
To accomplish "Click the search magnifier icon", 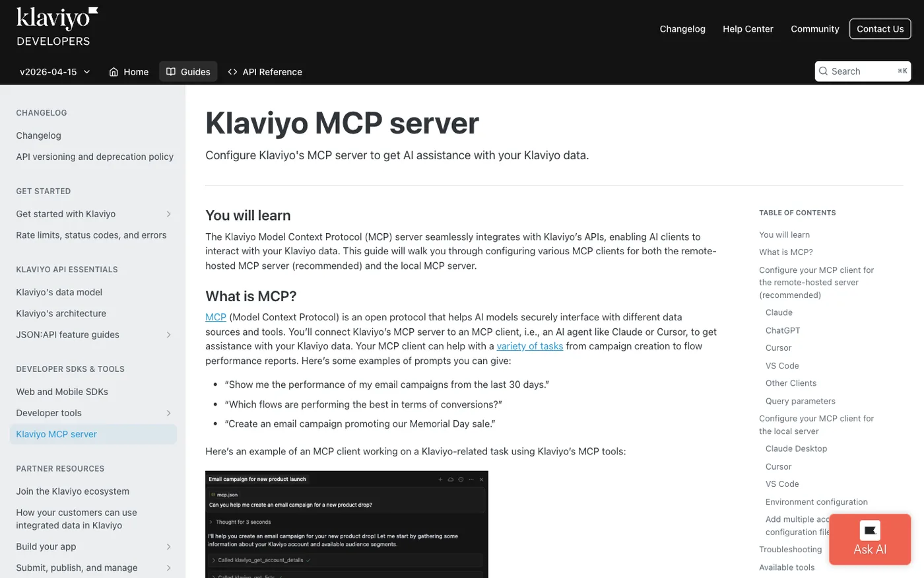I will point(823,71).
